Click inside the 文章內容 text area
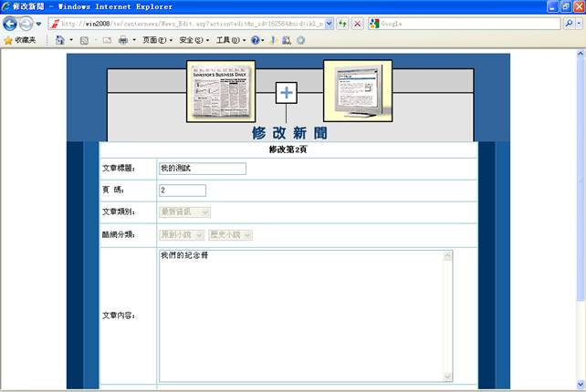The height and width of the screenshot is (392, 586). (x=299, y=315)
